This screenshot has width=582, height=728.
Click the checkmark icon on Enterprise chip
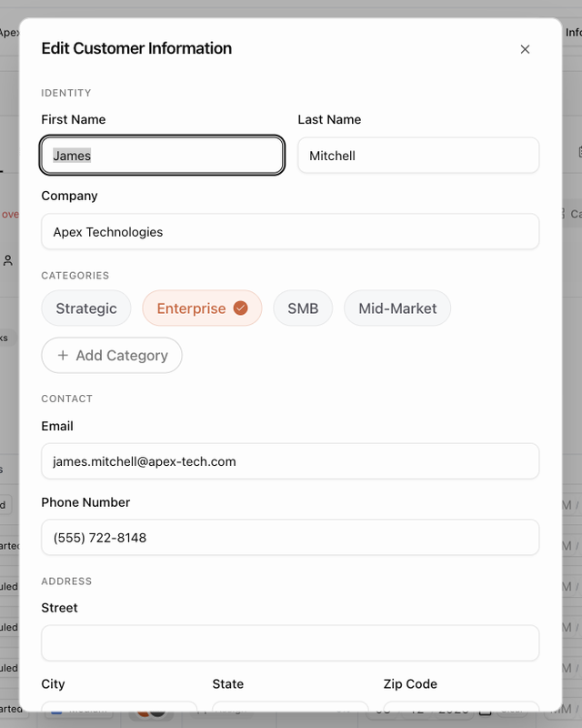[240, 308]
